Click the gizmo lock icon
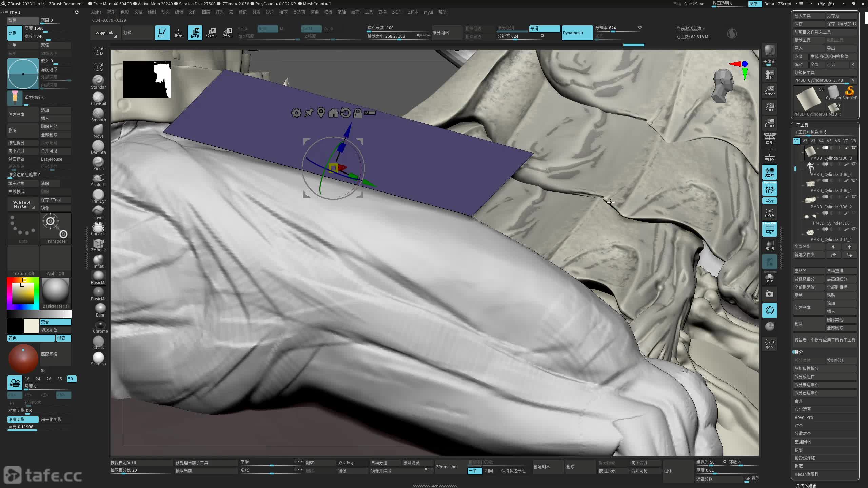The height and width of the screenshot is (488, 868). pos(357,113)
